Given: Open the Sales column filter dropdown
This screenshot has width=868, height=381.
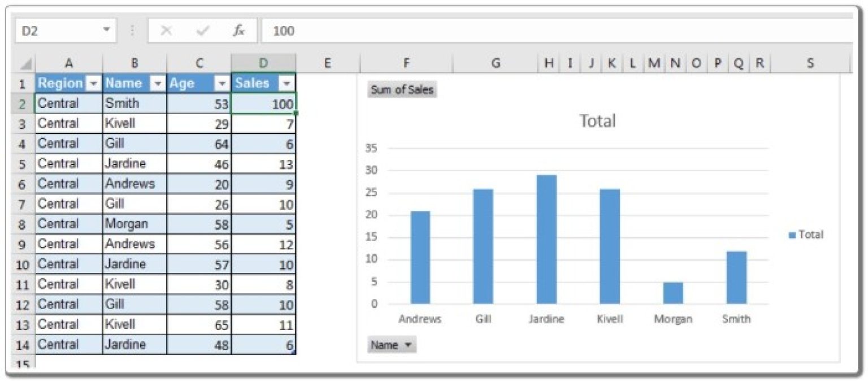Looking at the screenshot, I should (286, 83).
